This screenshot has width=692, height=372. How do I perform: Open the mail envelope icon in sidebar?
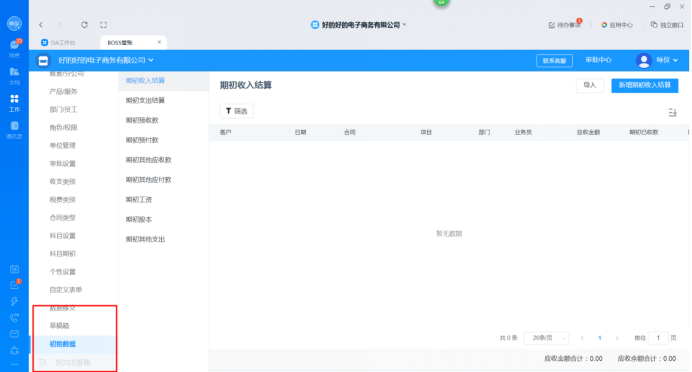click(14, 334)
